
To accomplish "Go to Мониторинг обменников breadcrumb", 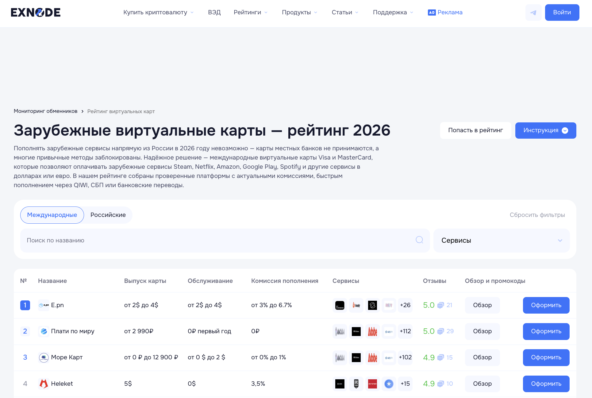I will [x=45, y=111].
